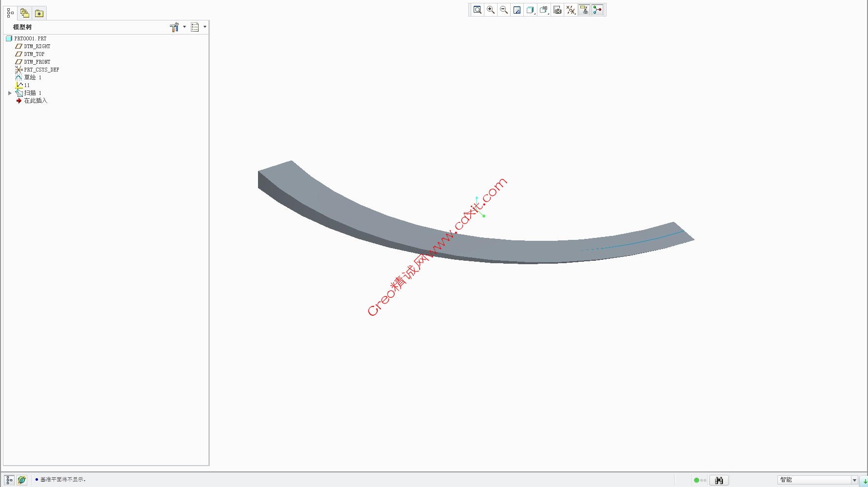The width and height of the screenshot is (868, 487).
Task: Open the model tree settings tools icon
Action: (x=174, y=27)
